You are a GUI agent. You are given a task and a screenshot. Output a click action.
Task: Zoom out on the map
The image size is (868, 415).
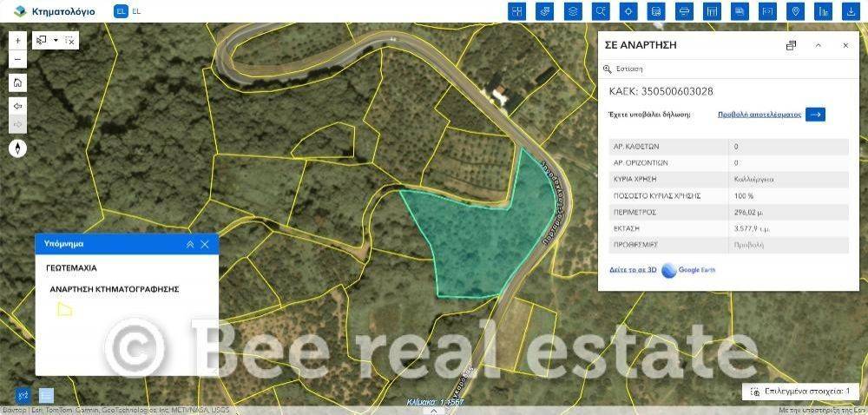(x=17, y=61)
